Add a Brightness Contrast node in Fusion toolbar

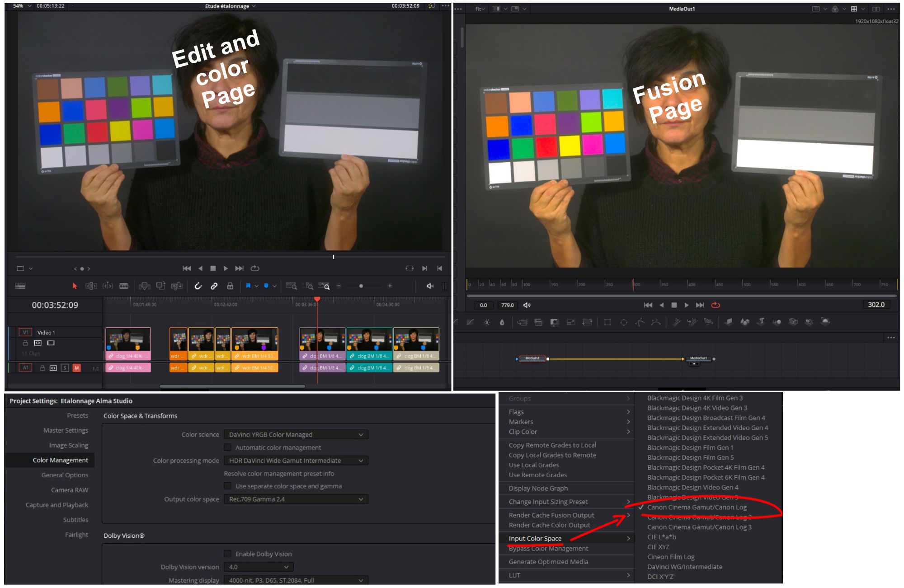tap(487, 322)
